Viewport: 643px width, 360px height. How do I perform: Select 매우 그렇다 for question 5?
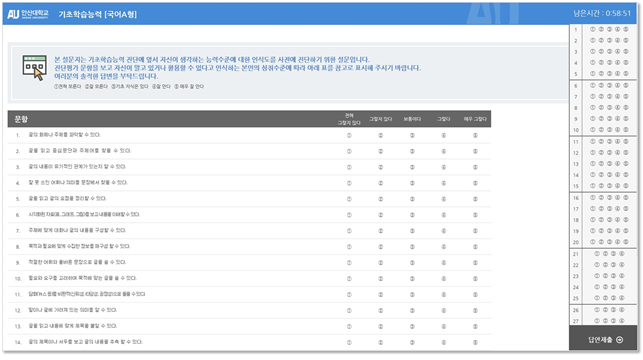pyautogui.click(x=475, y=199)
